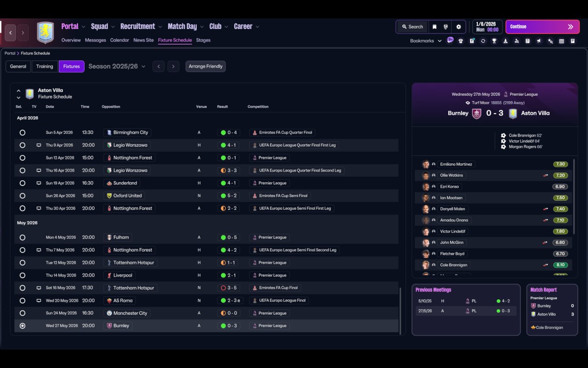Viewport: 588px width, 368px height.
Task: Click the Arrange Friendly button
Action: click(x=205, y=67)
